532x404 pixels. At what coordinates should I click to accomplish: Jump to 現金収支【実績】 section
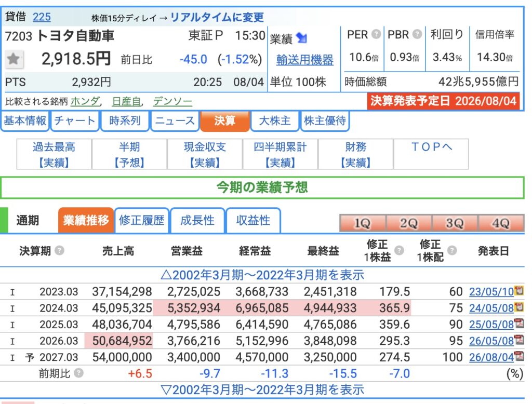pos(205,154)
